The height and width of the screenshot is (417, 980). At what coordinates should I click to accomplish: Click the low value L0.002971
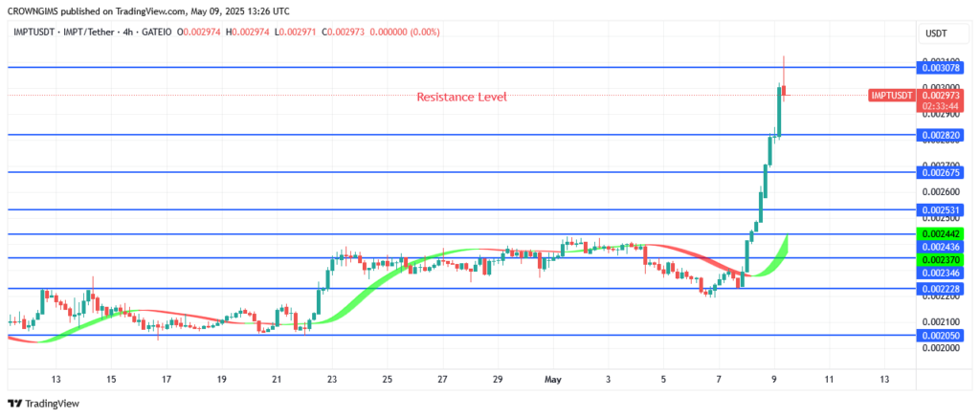pos(296,32)
